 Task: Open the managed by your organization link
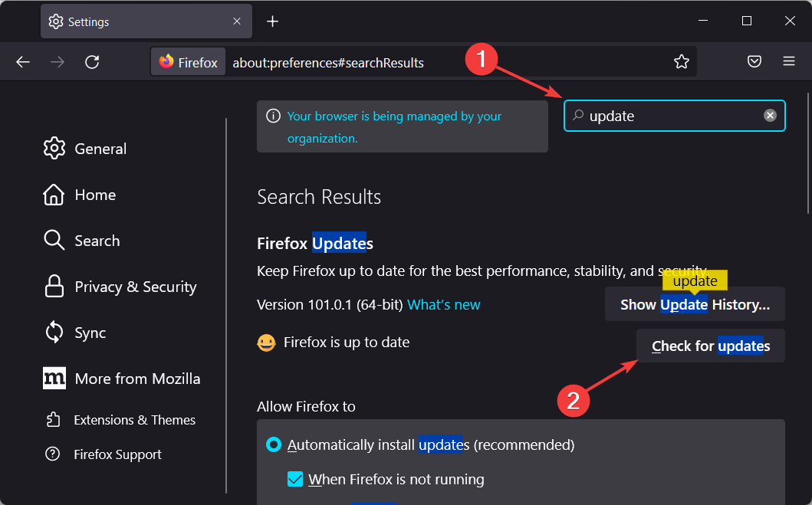click(x=394, y=127)
